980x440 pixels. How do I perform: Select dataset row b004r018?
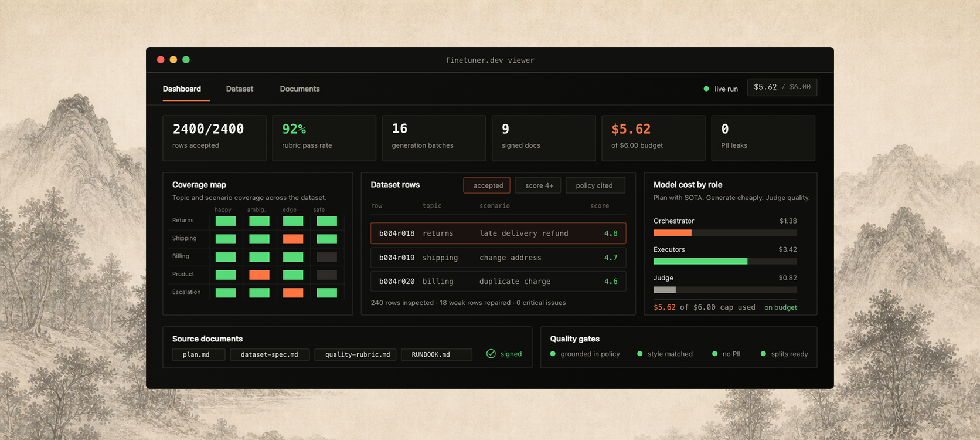click(498, 233)
